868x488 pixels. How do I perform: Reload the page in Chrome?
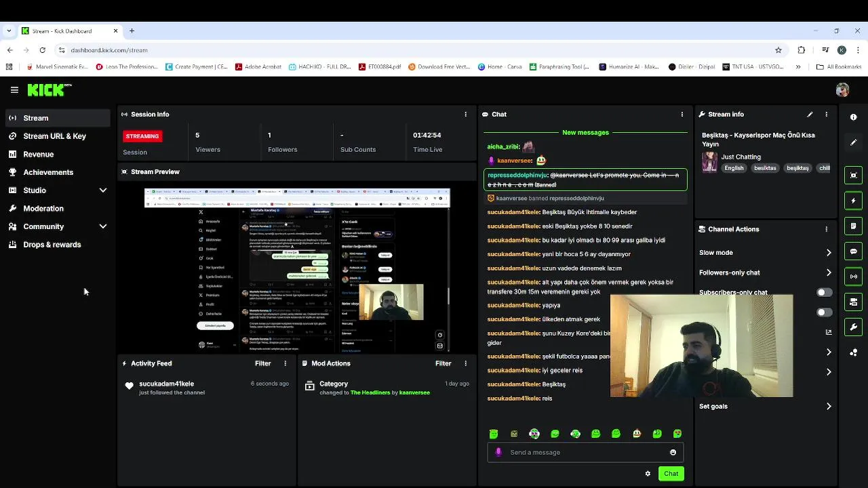coord(42,50)
